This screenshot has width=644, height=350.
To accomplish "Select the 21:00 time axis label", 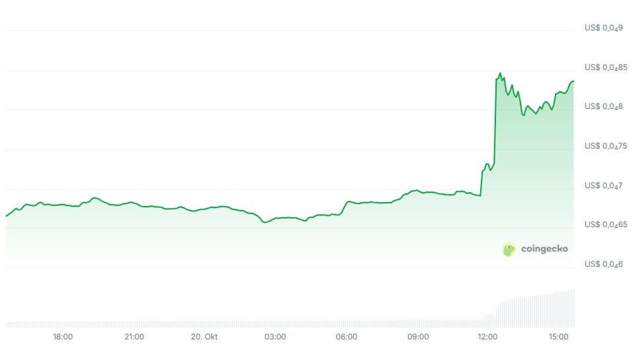I will click(x=134, y=336).
